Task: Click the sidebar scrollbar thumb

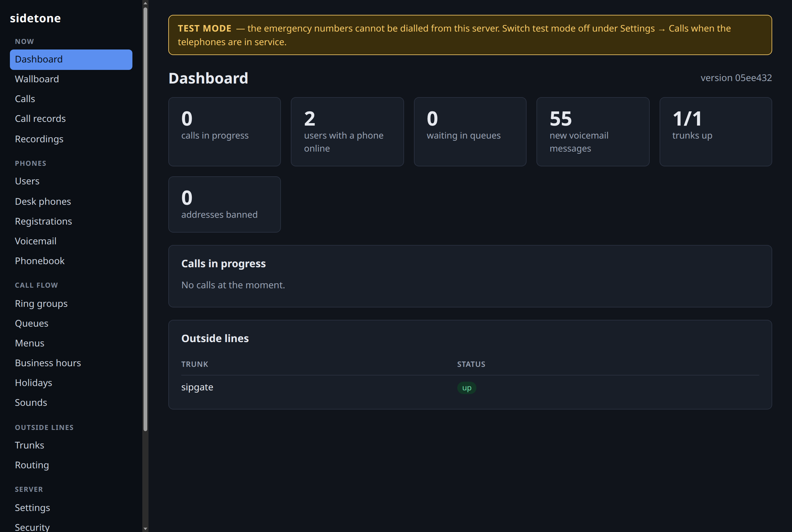Action: [145, 219]
